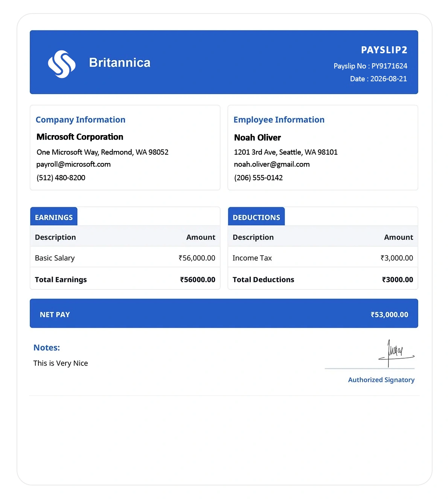Open the payroll@microsoft.com email address
The image size is (448, 499).
pyautogui.click(x=73, y=164)
